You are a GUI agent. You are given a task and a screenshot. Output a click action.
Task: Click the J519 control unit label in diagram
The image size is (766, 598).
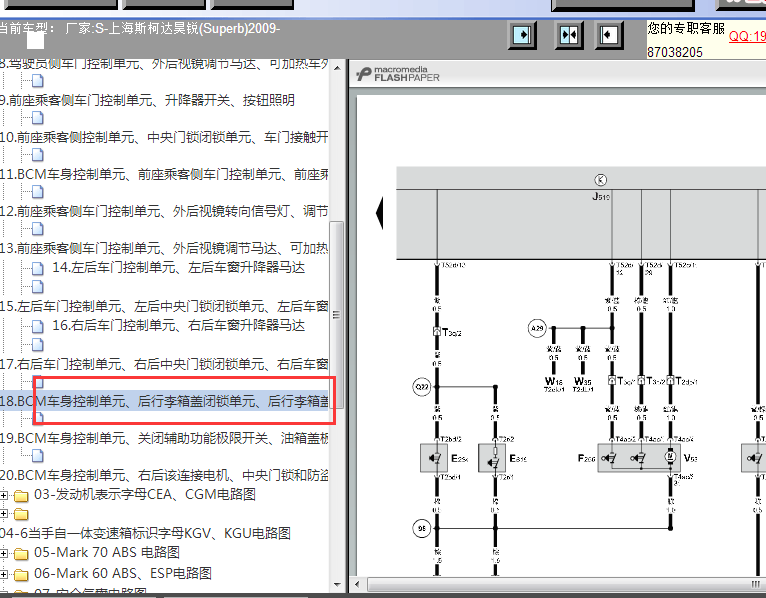pyautogui.click(x=601, y=197)
